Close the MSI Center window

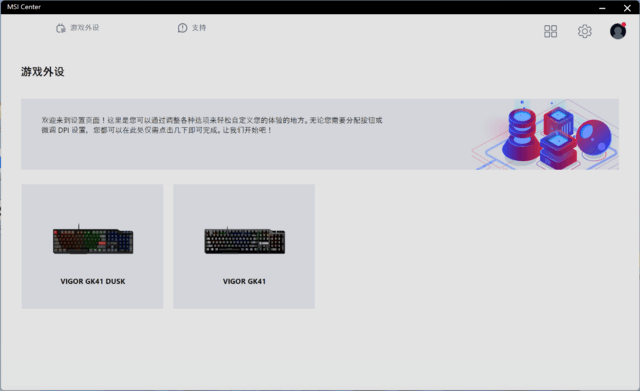tap(627, 8)
